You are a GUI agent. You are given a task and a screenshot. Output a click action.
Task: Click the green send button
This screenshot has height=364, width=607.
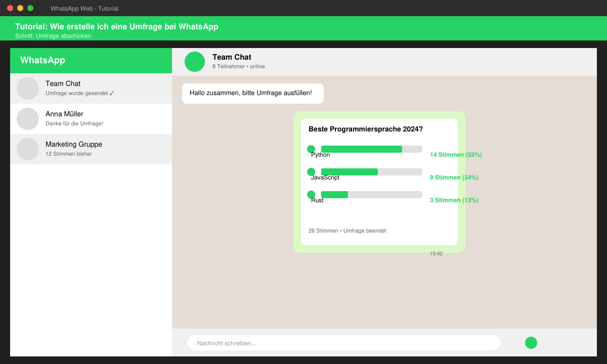[x=531, y=343]
